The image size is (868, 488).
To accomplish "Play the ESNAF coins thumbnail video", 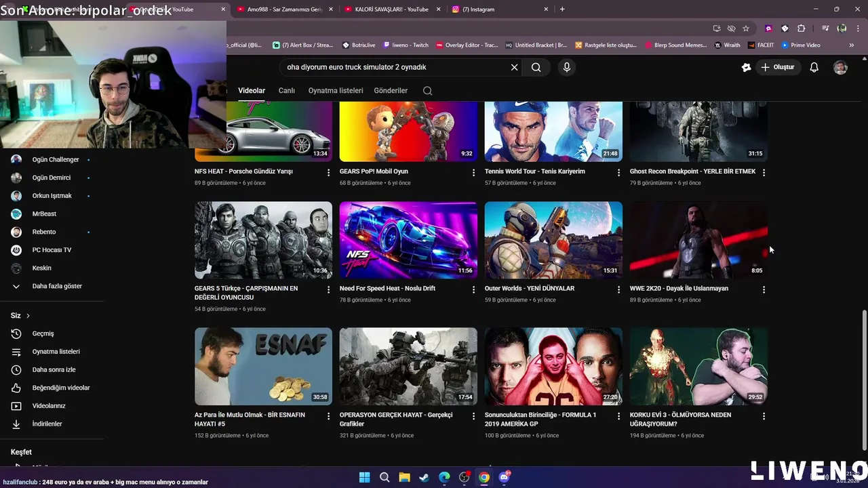I will 263,367.
